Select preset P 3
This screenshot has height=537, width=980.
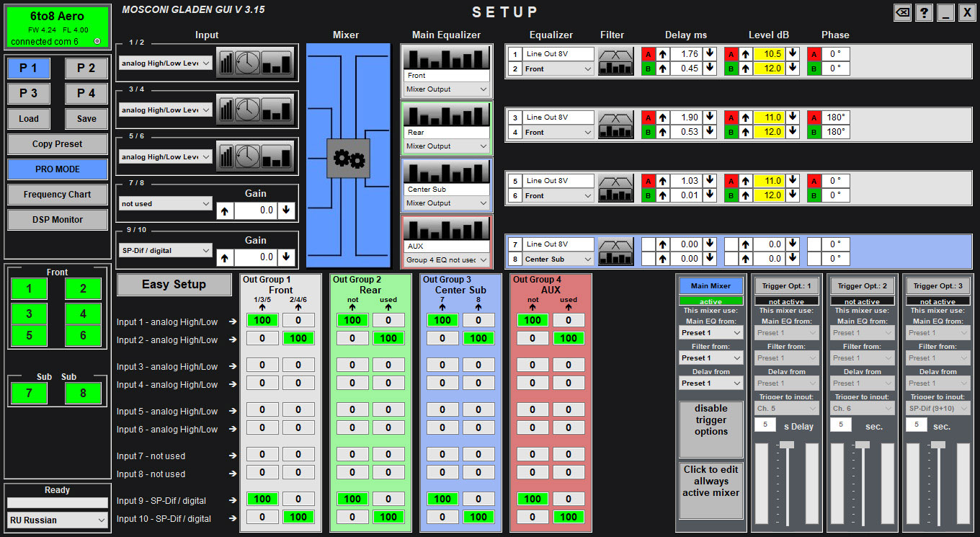pos(29,93)
